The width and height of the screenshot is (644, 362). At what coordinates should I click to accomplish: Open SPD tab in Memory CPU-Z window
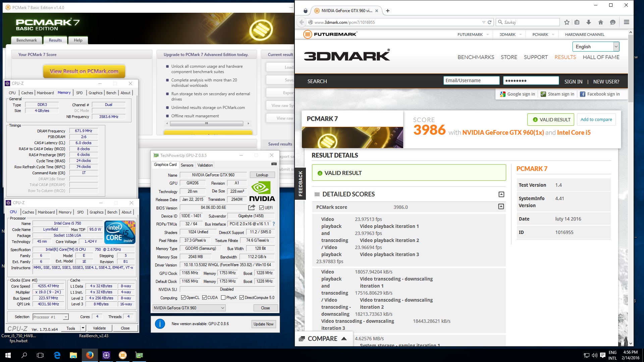click(x=79, y=93)
